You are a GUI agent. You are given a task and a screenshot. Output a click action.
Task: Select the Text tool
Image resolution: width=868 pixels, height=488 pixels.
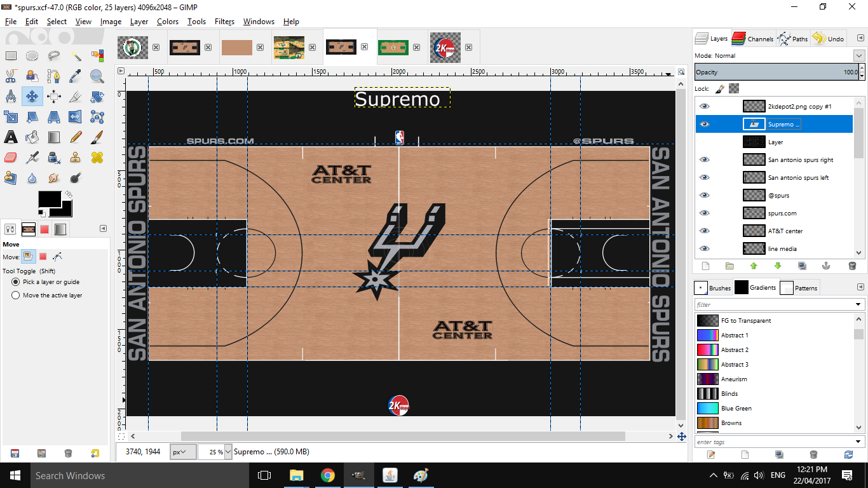pos(11,137)
